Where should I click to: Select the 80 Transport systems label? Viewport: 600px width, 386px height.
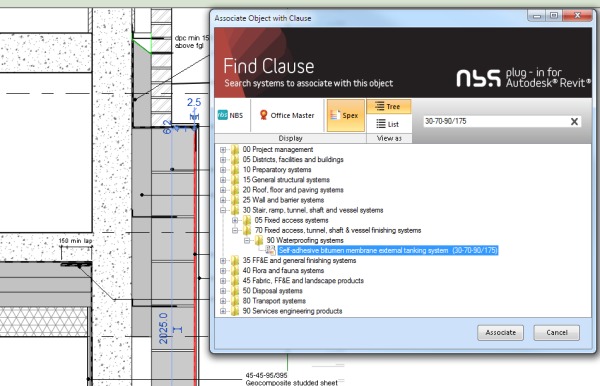click(x=274, y=301)
